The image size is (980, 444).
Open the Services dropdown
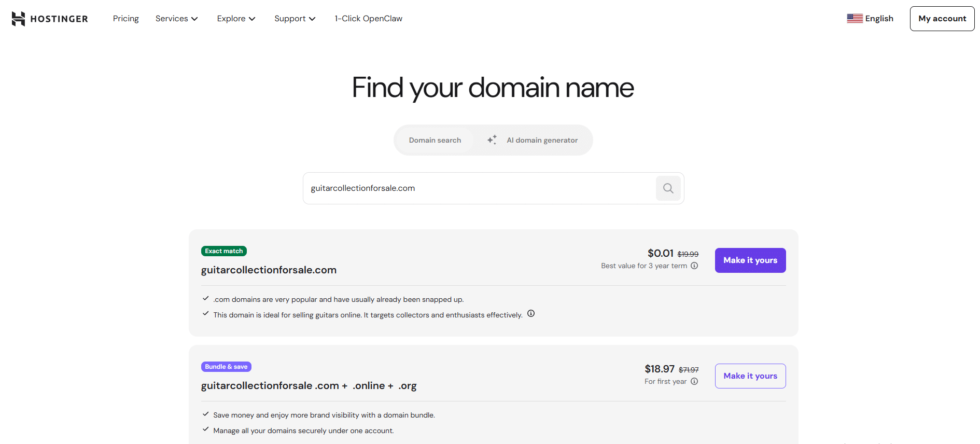[176, 18]
